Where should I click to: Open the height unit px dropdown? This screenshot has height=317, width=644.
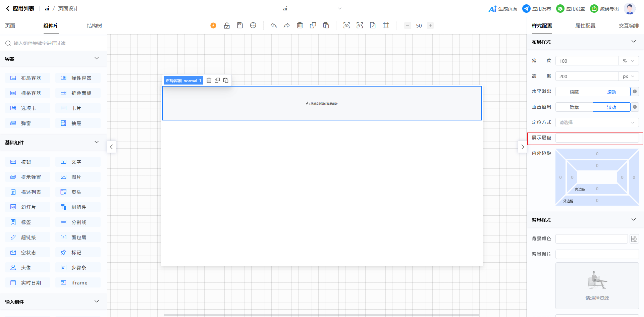click(628, 76)
